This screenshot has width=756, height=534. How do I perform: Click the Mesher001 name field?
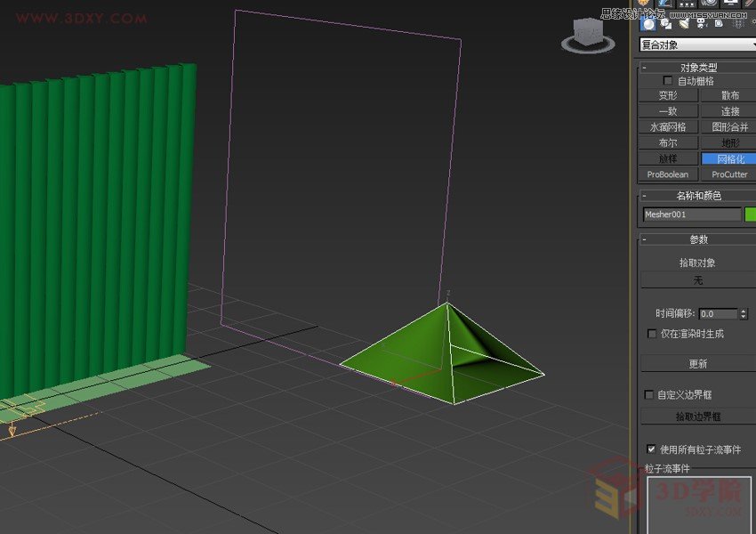(x=692, y=214)
